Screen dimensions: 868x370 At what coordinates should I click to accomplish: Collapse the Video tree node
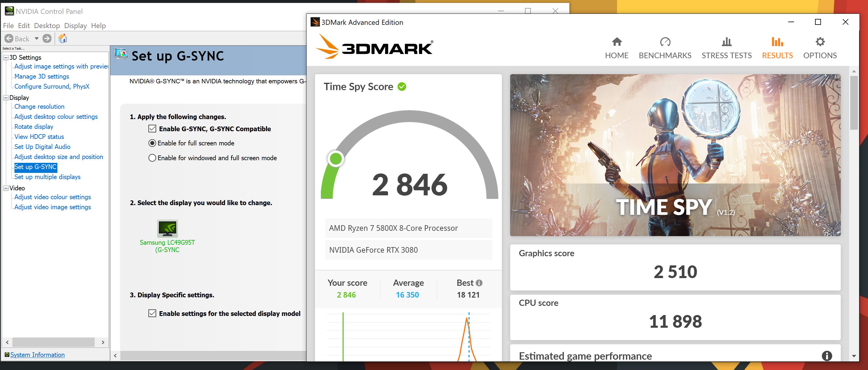point(6,188)
